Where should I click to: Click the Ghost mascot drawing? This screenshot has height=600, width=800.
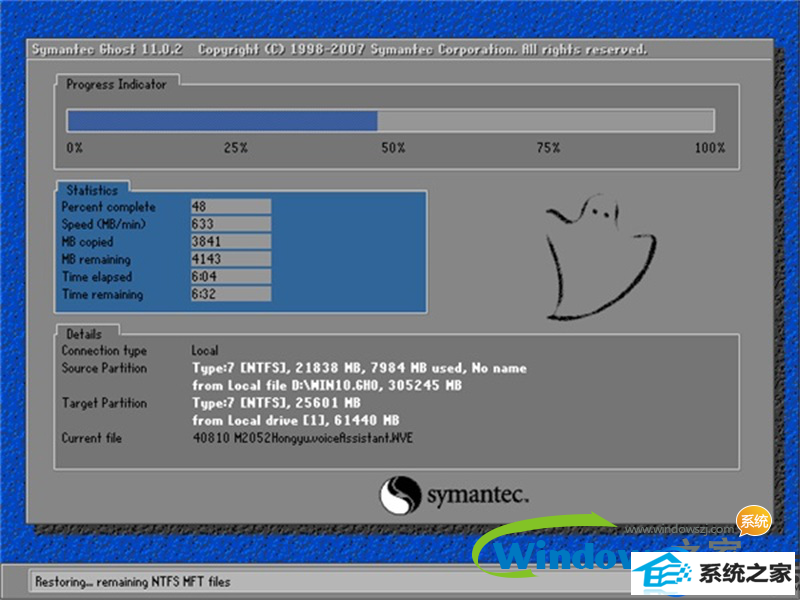point(600,257)
